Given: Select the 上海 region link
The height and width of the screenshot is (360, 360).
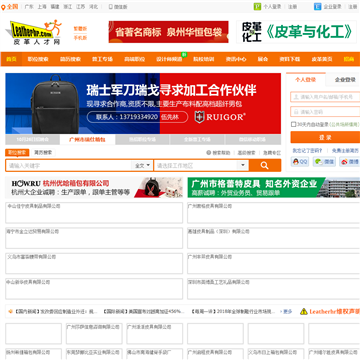Looking at the screenshot, I should point(42,7).
